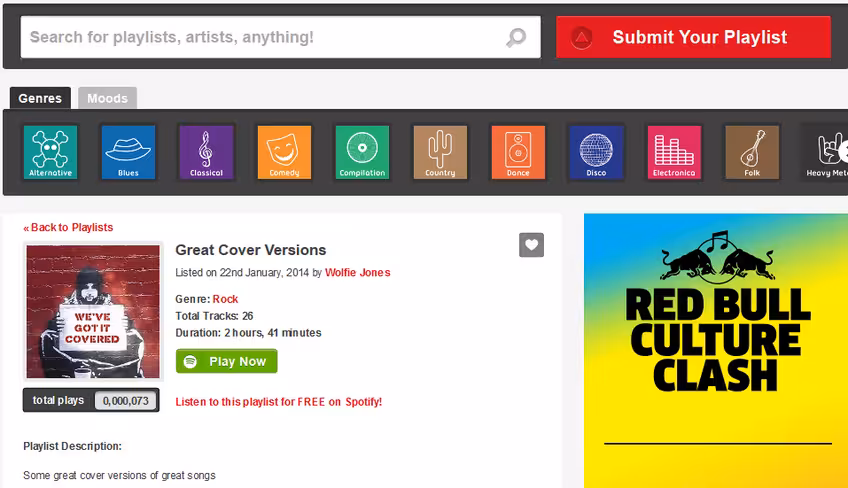
Task: Click the Great Cover Versions title
Action: (x=250, y=250)
